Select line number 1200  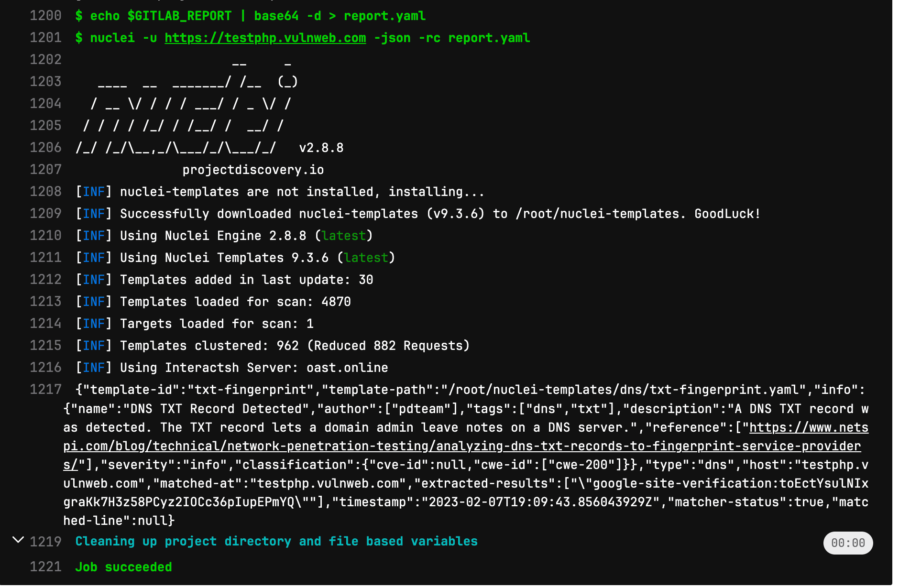(45, 16)
